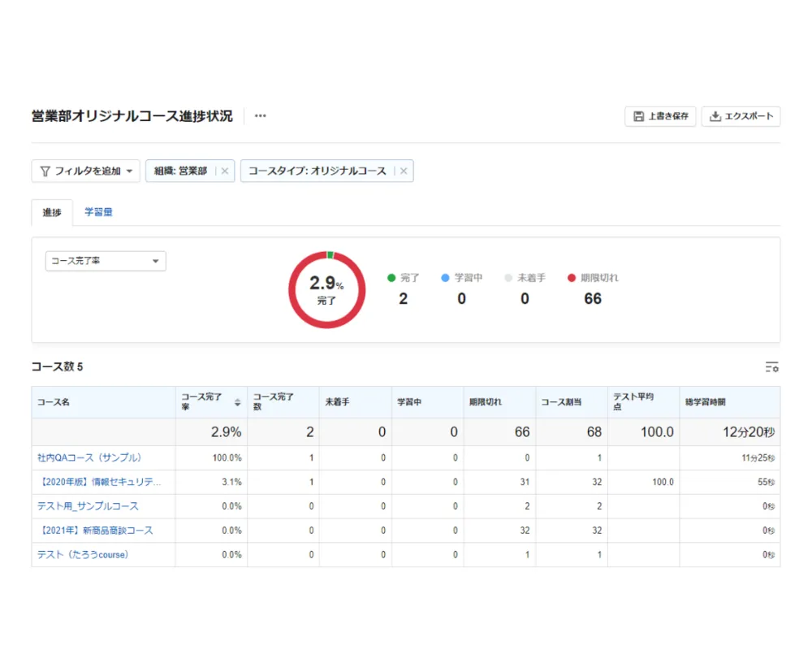Sort by コース完了率 column sort icon
Image resolution: width=812 pixels, height=672 pixels.
(x=237, y=402)
